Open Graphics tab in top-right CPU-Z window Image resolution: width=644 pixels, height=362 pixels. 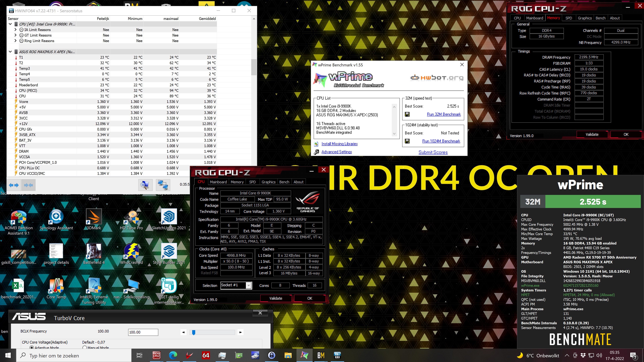click(585, 18)
